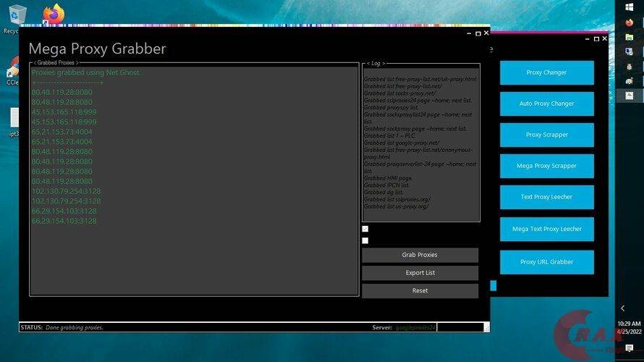Click the 'Done grabbing proxies.' status text
Screen dimensions: 644x362
tap(75, 327)
